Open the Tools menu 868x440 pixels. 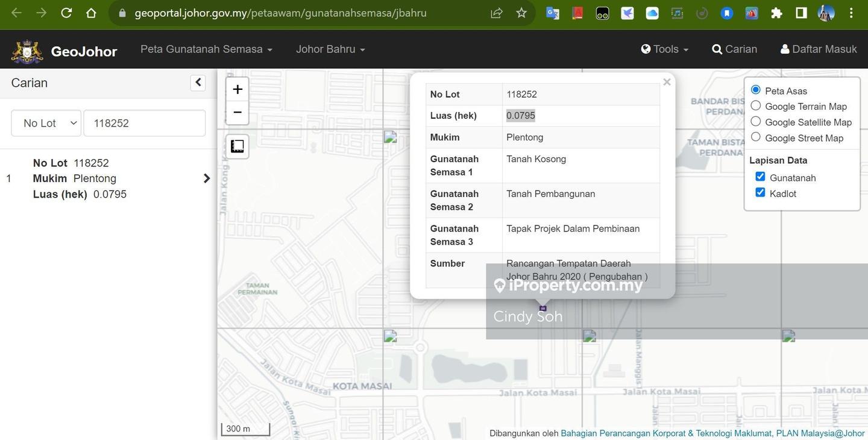[665, 49]
